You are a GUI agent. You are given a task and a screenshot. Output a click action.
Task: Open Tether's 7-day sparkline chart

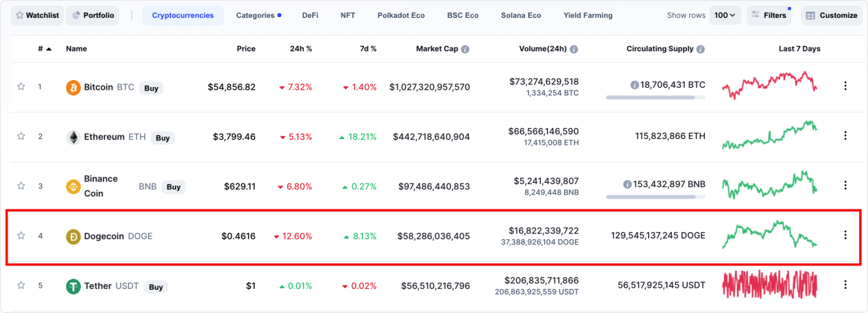pyautogui.click(x=770, y=285)
